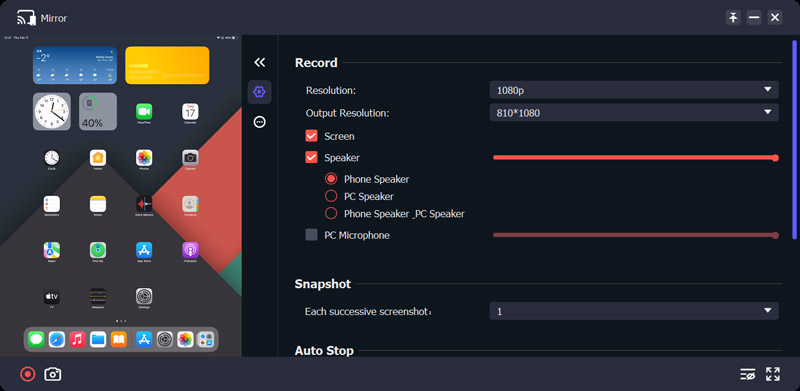
Task: Collapse the settings panel with double chevron
Action: [260, 62]
